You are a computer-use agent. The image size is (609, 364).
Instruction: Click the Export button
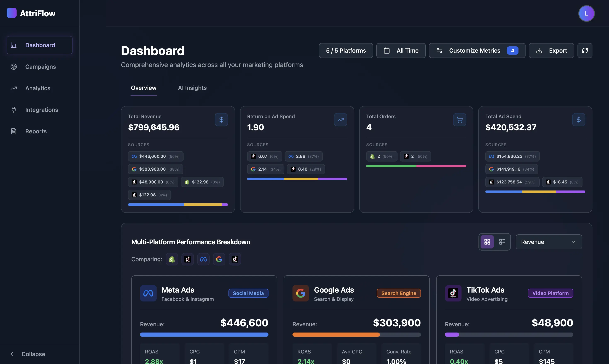pyautogui.click(x=551, y=51)
